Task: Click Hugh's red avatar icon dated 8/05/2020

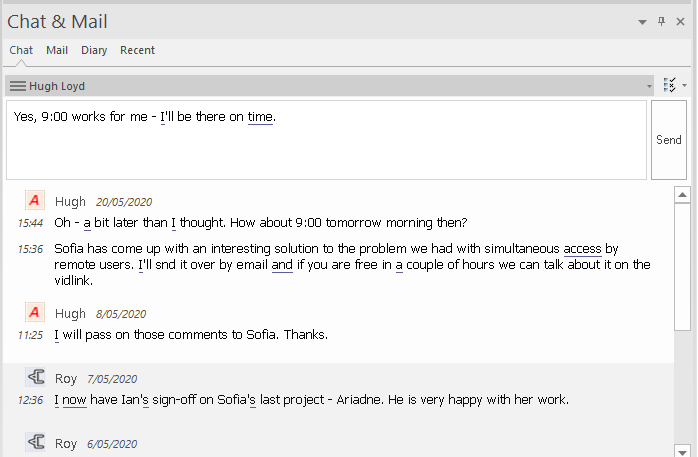Action: tap(35, 313)
